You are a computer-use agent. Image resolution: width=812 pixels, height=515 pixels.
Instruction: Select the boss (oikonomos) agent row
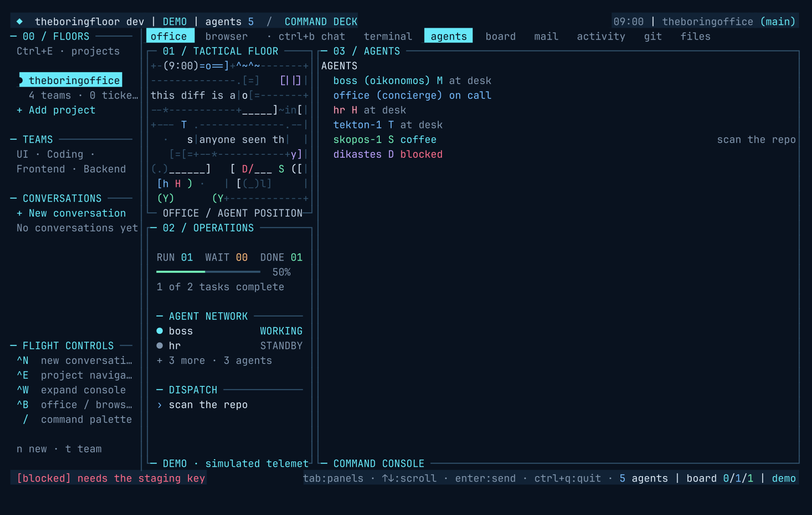(x=412, y=80)
